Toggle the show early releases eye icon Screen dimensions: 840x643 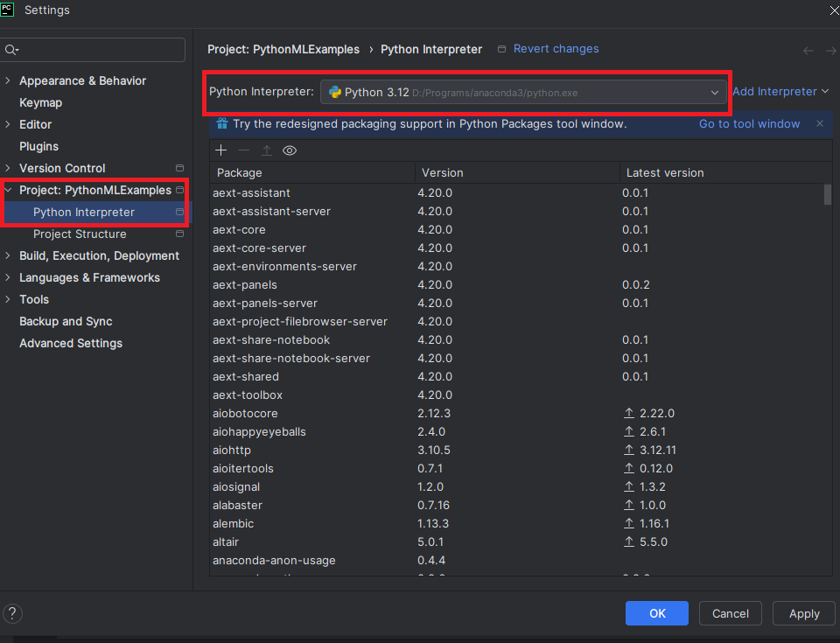click(x=290, y=150)
